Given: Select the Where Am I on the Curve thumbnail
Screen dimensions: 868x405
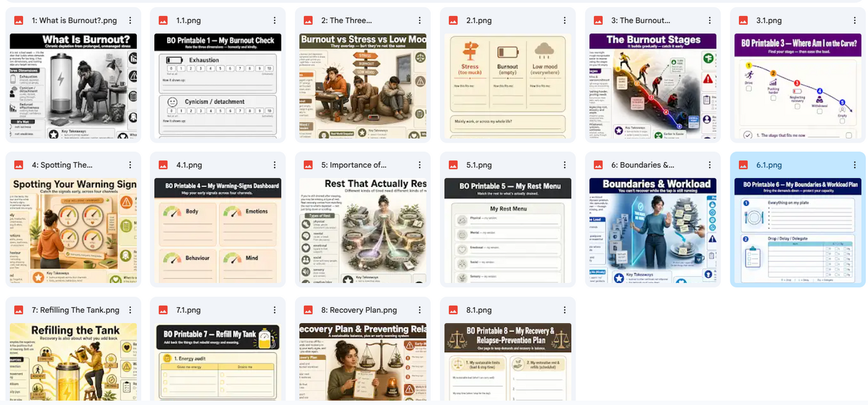Looking at the screenshot, I should point(798,86).
